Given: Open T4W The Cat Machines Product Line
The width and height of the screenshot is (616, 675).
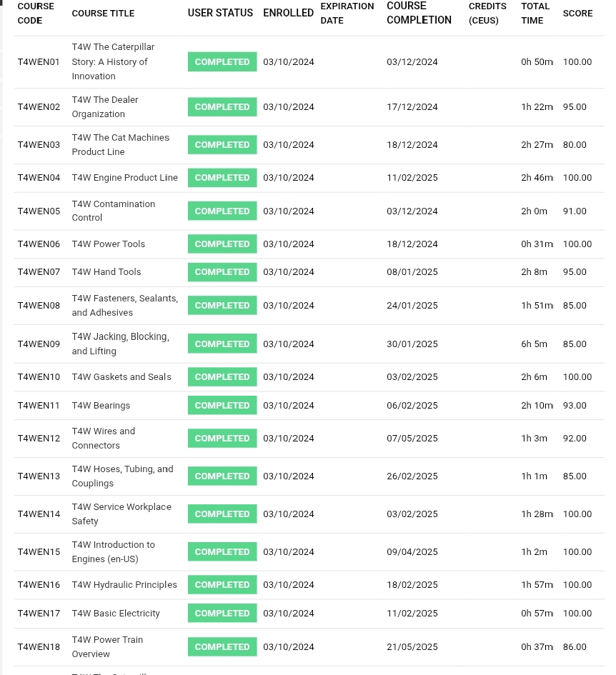Looking at the screenshot, I should (x=121, y=144).
